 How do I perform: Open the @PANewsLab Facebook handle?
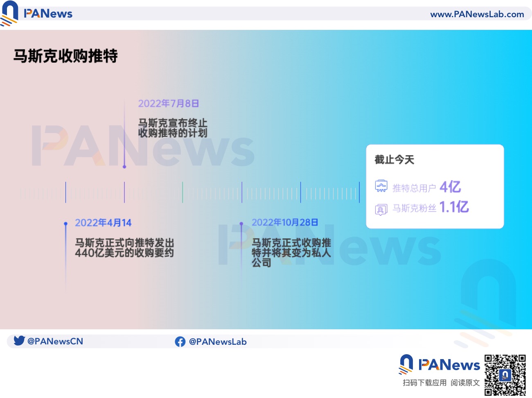click(217, 341)
